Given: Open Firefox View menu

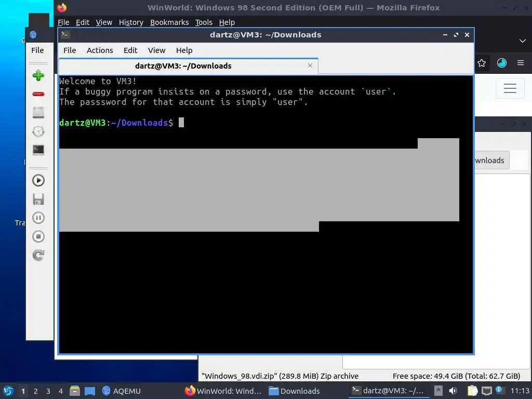Looking at the screenshot, I should point(104,22).
